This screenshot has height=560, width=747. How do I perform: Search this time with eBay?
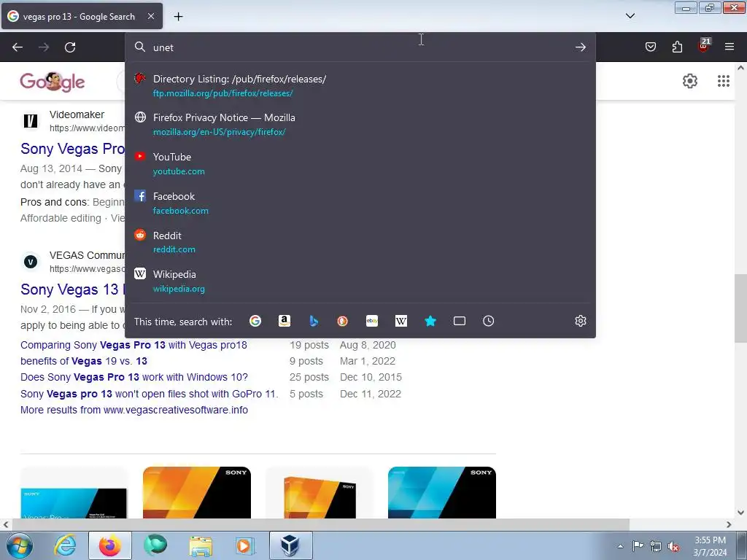[x=372, y=321]
